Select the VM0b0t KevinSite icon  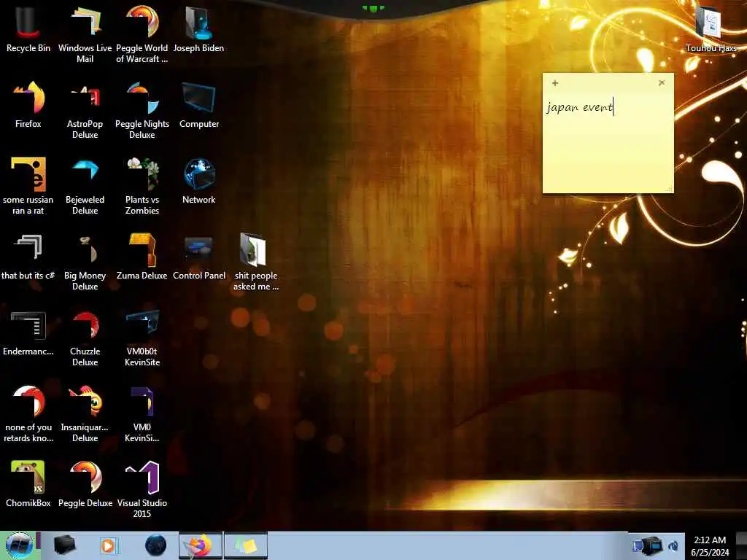142,338
